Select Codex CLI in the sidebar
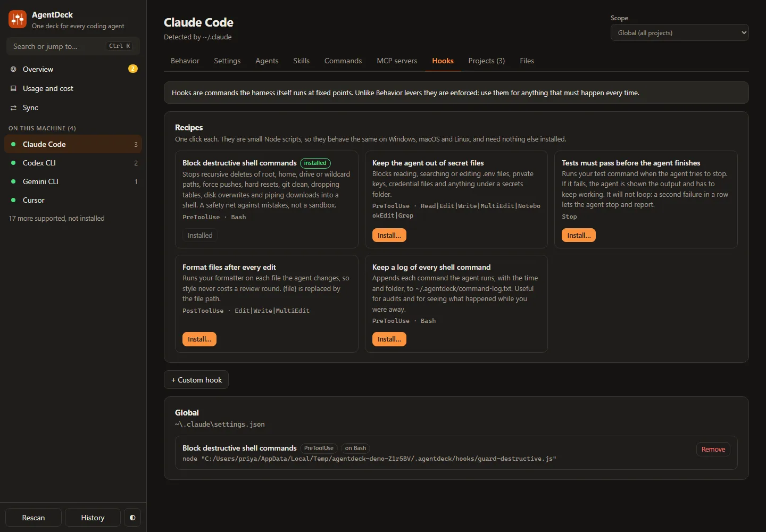 coord(73,163)
